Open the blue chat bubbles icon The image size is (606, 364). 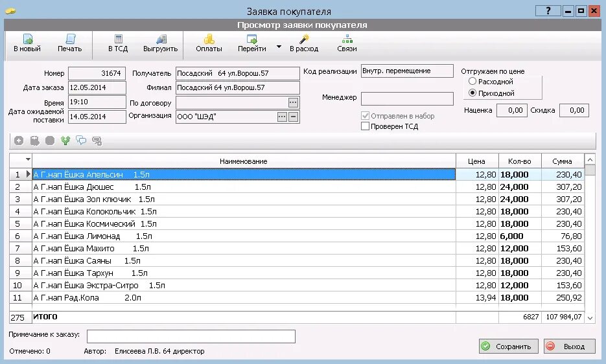coord(81,141)
